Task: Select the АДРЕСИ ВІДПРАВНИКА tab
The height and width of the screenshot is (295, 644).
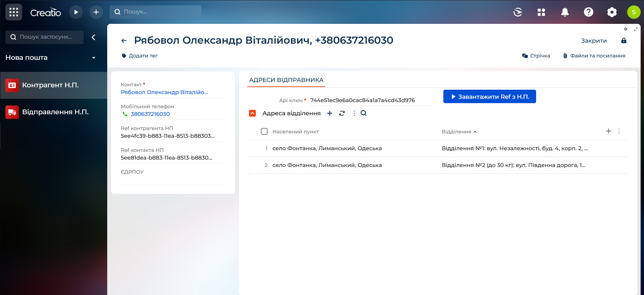Action: (x=286, y=80)
